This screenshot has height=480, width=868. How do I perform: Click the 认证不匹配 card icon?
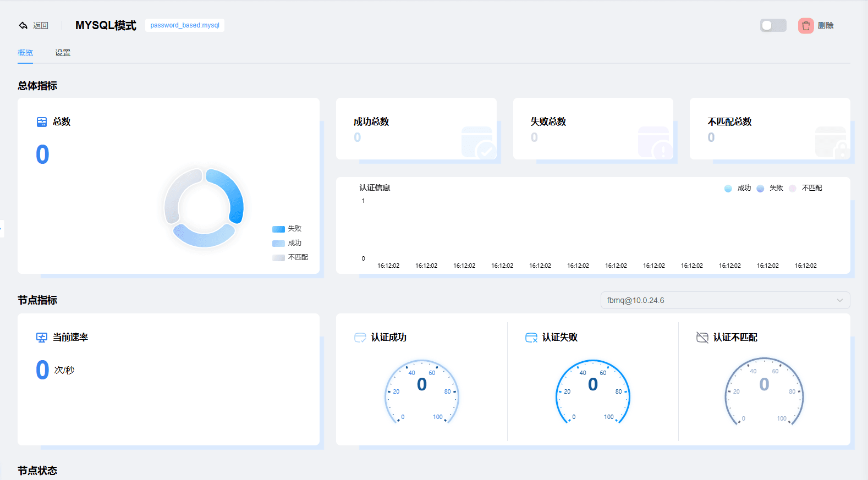pos(702,338)
